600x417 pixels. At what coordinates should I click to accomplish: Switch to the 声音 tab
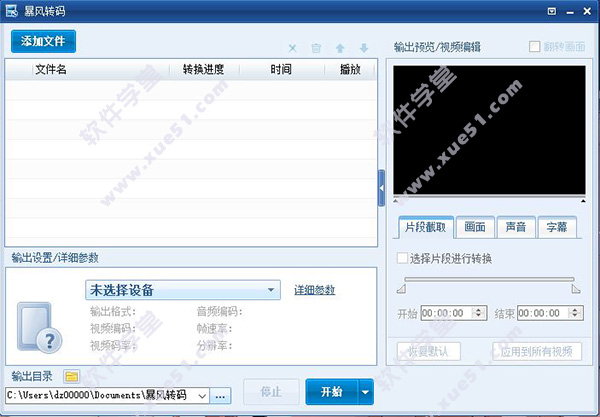coord(516,227)
